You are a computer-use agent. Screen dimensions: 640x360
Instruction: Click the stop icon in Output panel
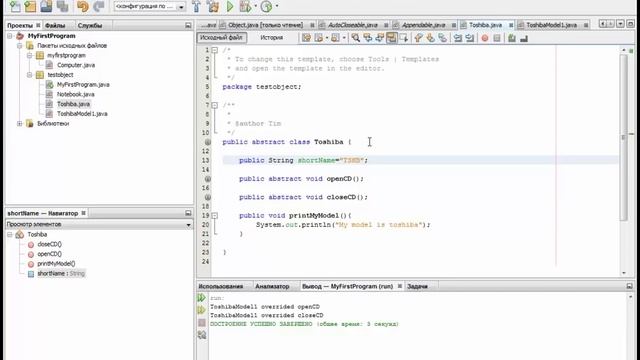pyautogui.click(x=202, y=322)
